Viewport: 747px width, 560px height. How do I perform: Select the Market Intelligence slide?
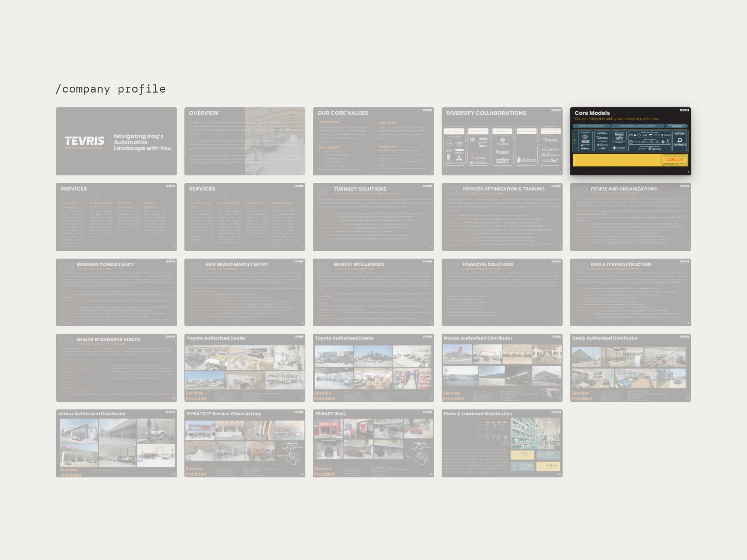373,292
